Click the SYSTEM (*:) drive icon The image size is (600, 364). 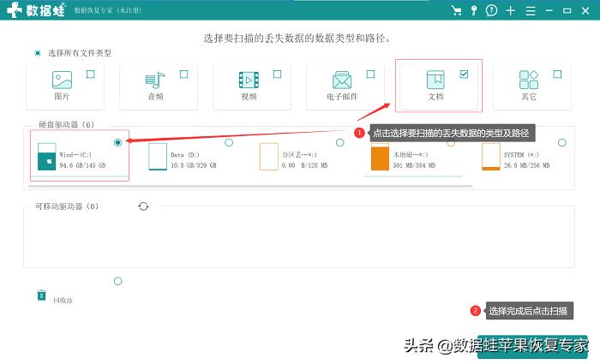(x=491, y=157)
